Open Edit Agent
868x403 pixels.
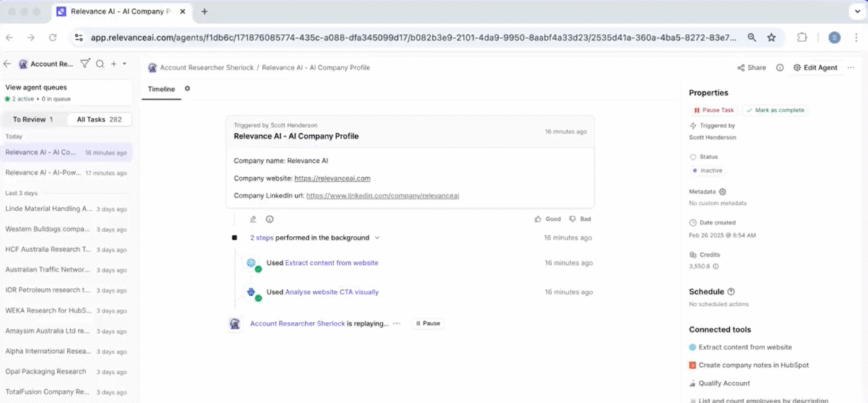(815, 67)
